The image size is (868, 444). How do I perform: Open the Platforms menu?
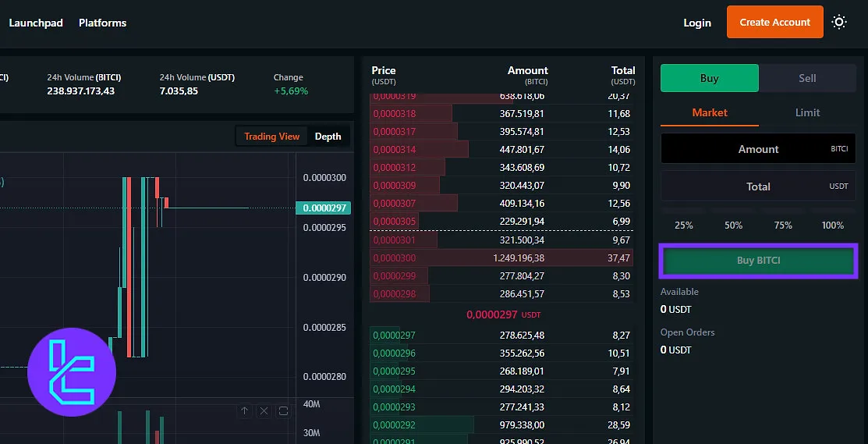[x=102, y=23]
